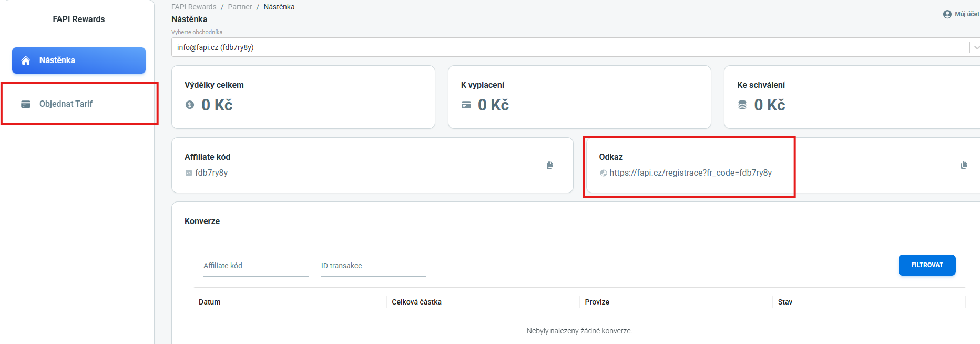Sort by Datum column header

210,302
